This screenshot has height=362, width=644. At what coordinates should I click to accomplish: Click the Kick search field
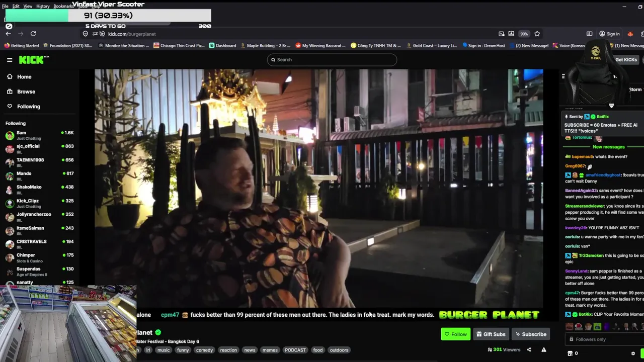pos(332,60)
